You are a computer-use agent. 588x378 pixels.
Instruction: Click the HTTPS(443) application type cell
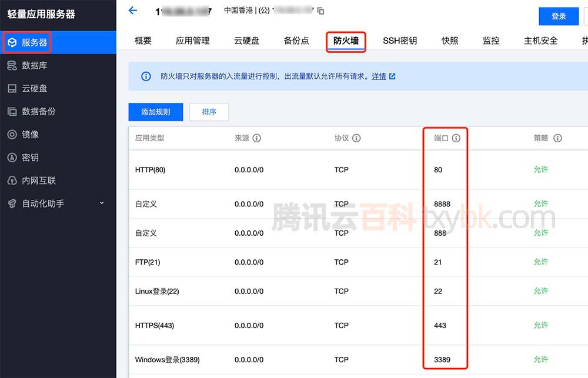pos(155,326)
